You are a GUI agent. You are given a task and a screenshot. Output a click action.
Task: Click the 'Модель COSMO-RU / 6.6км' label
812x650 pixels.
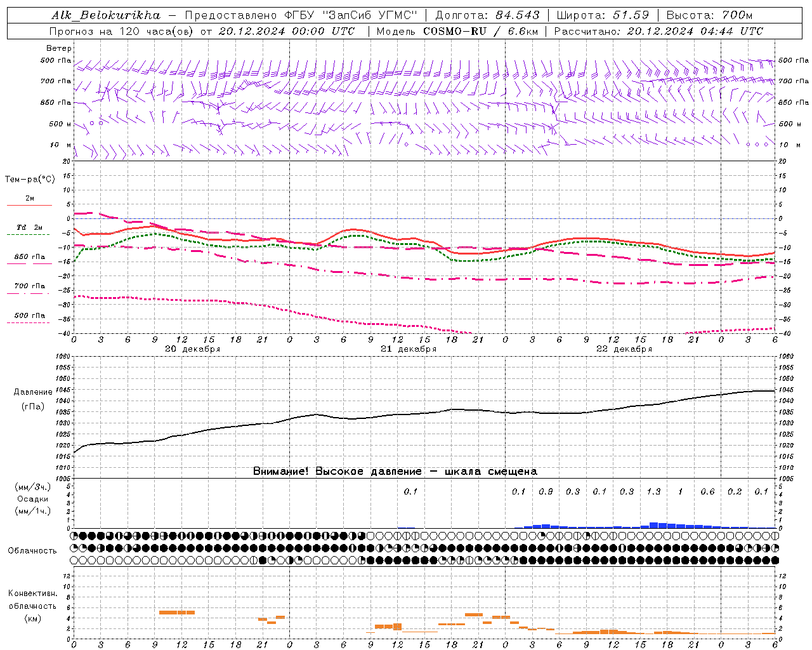(x=457, y=31)
